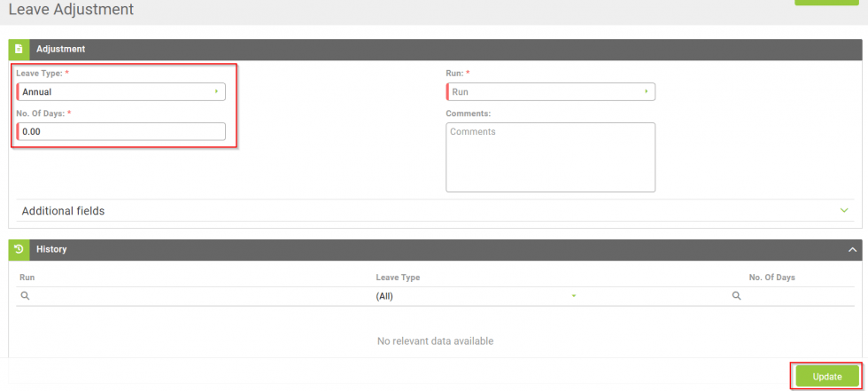Click the History clock icon

pyautogui.click(x=19, y=249)
